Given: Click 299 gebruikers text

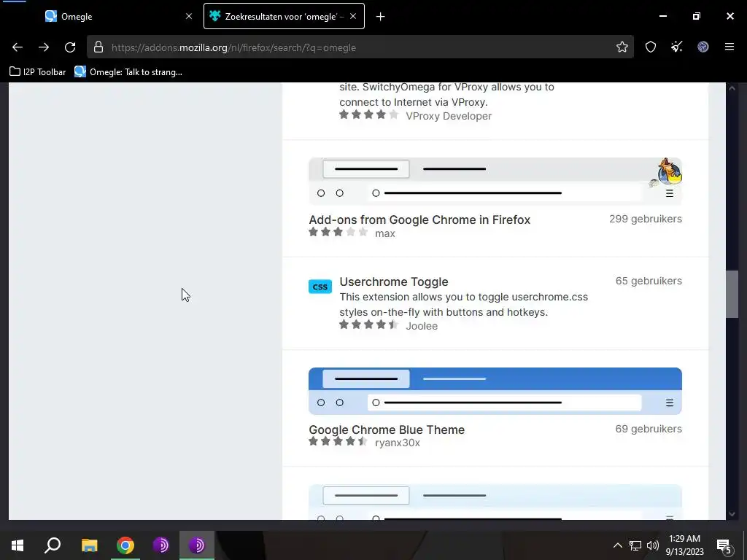Looking at the screenshot, I should pyautogui.click(x=645, y=219).
